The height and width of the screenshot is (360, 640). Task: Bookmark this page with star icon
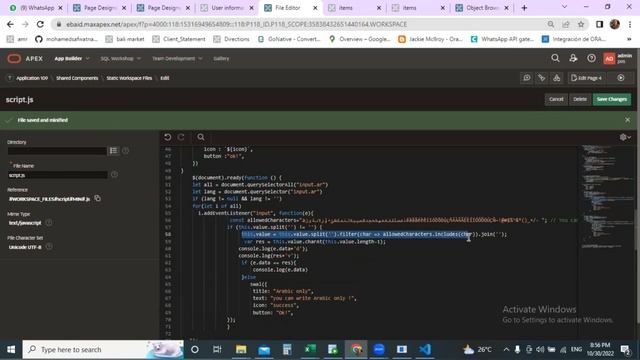tap(581, 24)
